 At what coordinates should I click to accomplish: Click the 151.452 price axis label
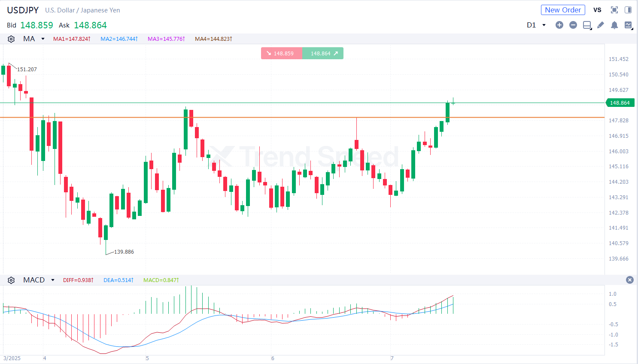pyautogui.click(x=619, y=59)
